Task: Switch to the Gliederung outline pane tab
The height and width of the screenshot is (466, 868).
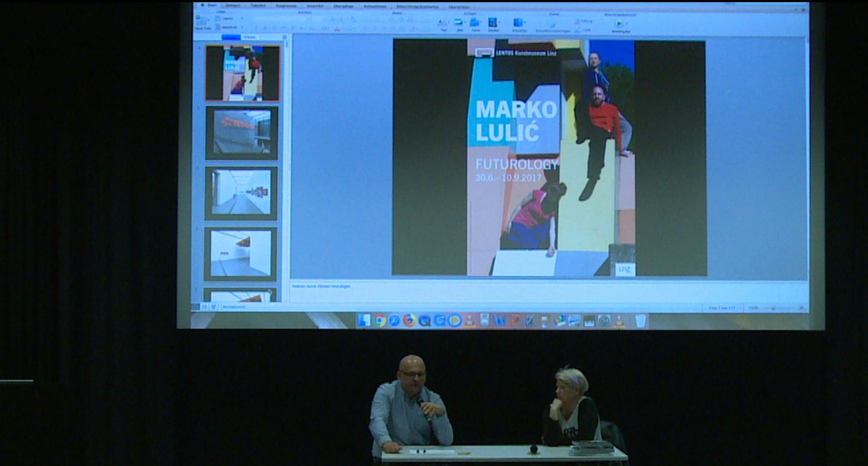Action: 250,37
